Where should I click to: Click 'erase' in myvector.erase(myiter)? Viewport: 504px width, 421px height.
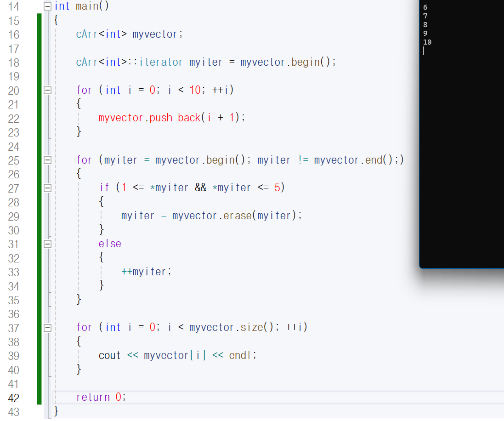[238, 216]
